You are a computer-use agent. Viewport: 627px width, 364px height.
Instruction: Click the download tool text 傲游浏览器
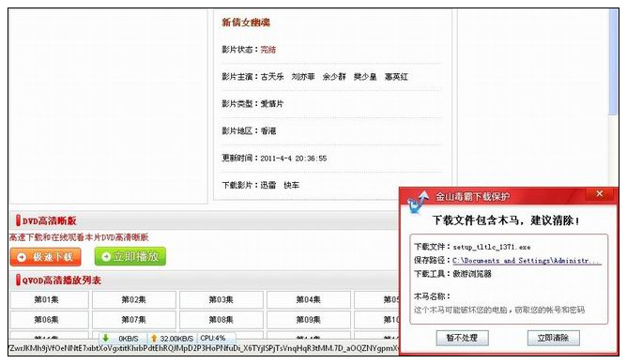(472, 274)
